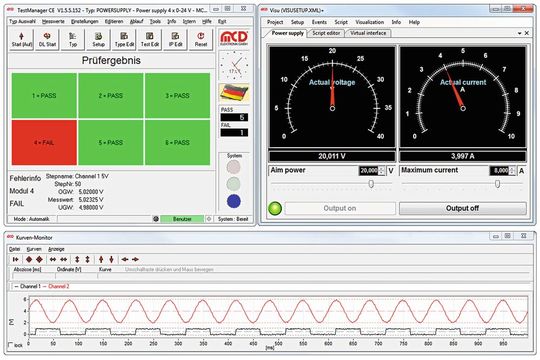Screen dimensions: 540x360
Task: Open the Ablauf menu in TestManager
Action: (x=136, y=21)
